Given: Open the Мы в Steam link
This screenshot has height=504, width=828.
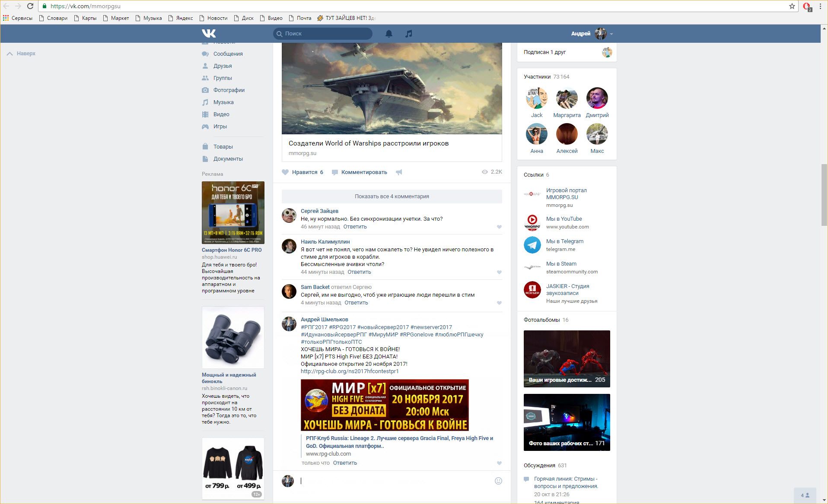Looking at the screenshot, I should tap(561, 264).
